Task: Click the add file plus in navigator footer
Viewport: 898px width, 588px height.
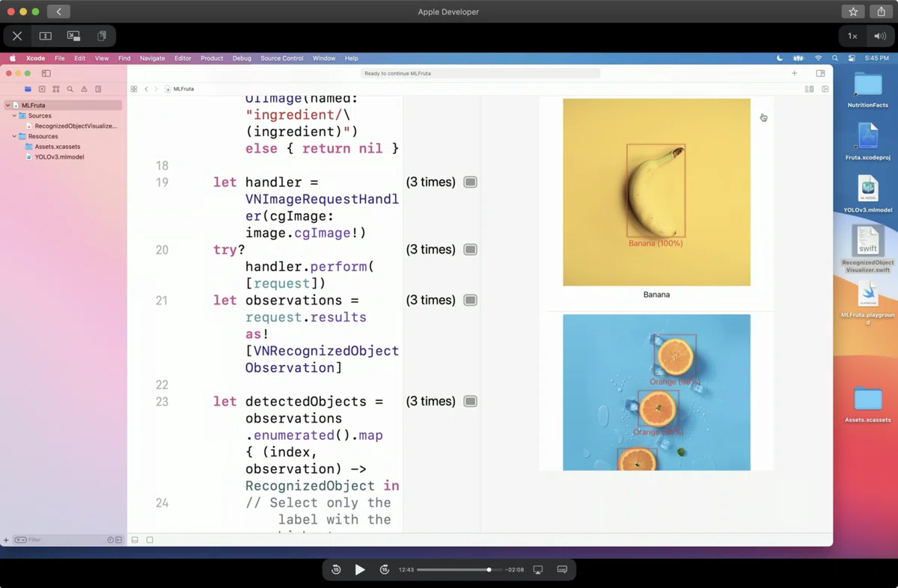Action: (6, 539)
